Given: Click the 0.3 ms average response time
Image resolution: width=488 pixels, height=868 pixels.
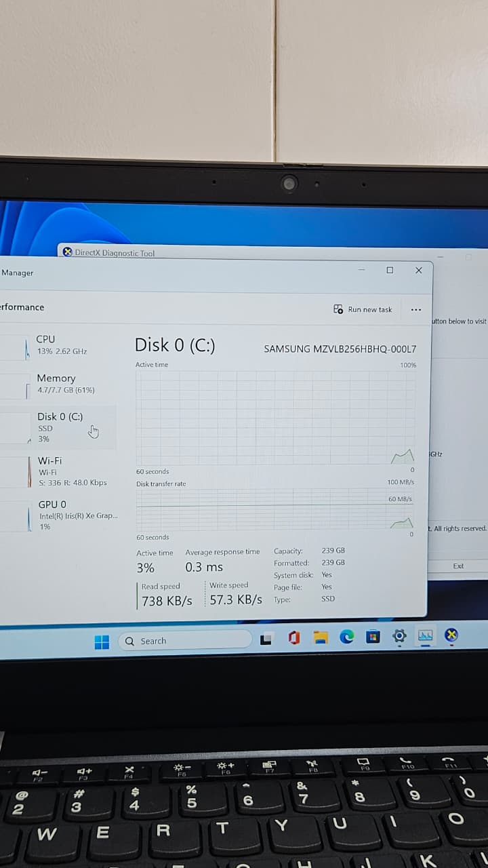Looking at the screenshot, I should tap(204, 567).
